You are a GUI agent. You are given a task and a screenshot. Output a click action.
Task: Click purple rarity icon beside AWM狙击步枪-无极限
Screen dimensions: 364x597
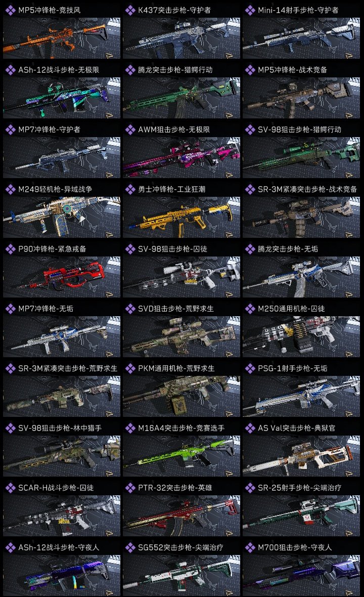[130, 130]
